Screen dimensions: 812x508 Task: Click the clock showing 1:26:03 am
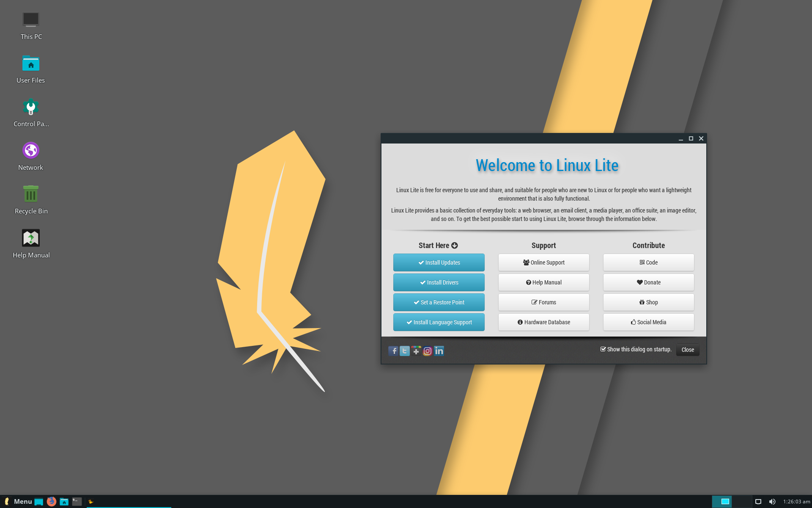[x=796, y=502]
